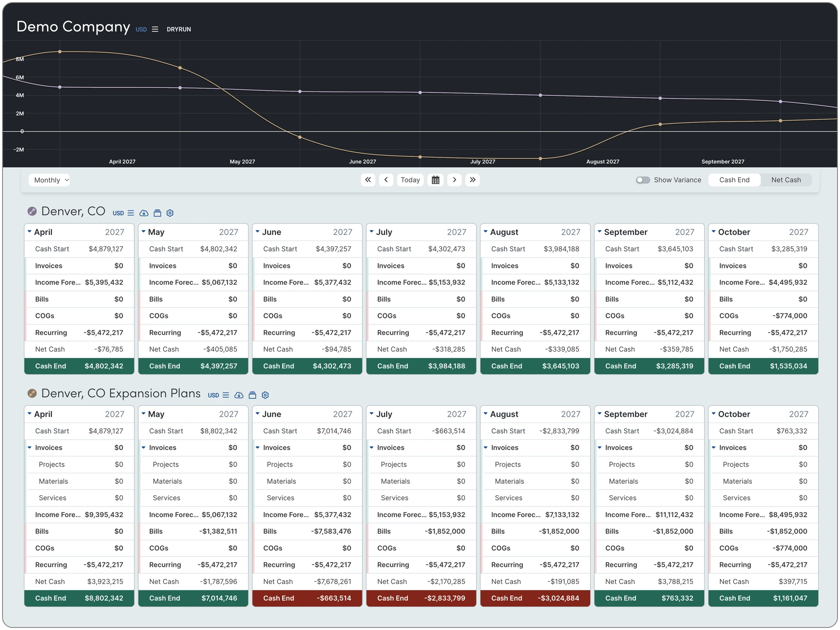Click the Denver, CO archive box icon
Screen dimensions: 840x630
click(x=157, y=213)
